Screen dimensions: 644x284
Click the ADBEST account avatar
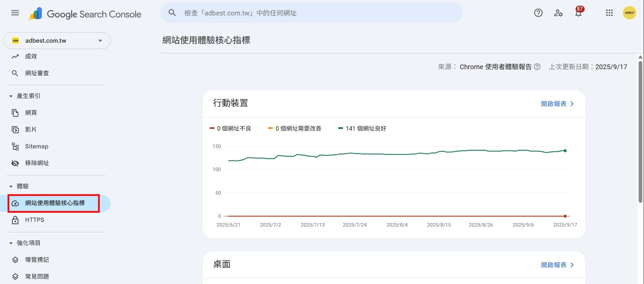click(x=630, y=13)
